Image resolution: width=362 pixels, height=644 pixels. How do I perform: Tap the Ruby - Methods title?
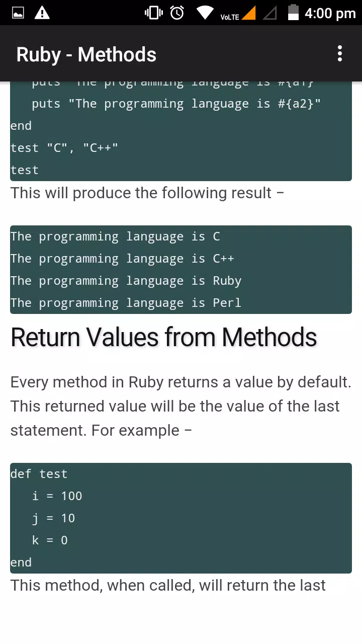pyautogui.click(x=86, y=54)
